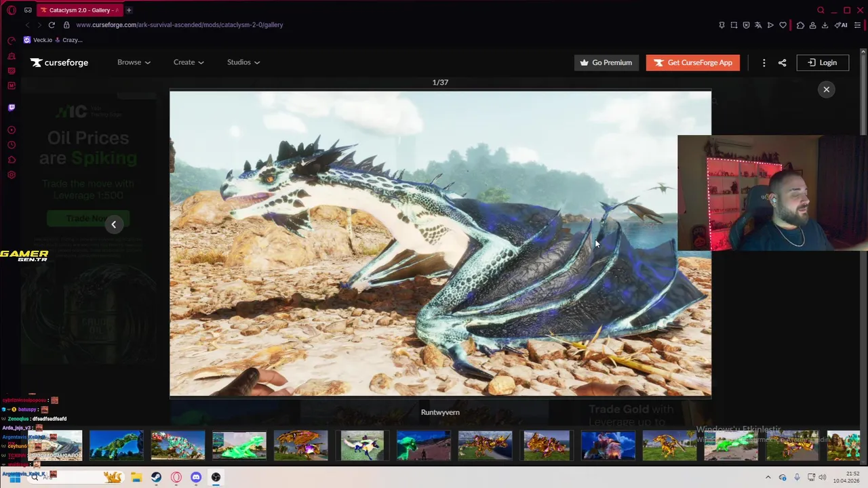
Task: Select the orange winged dragon thumbnail
Action: coord(301,445)
